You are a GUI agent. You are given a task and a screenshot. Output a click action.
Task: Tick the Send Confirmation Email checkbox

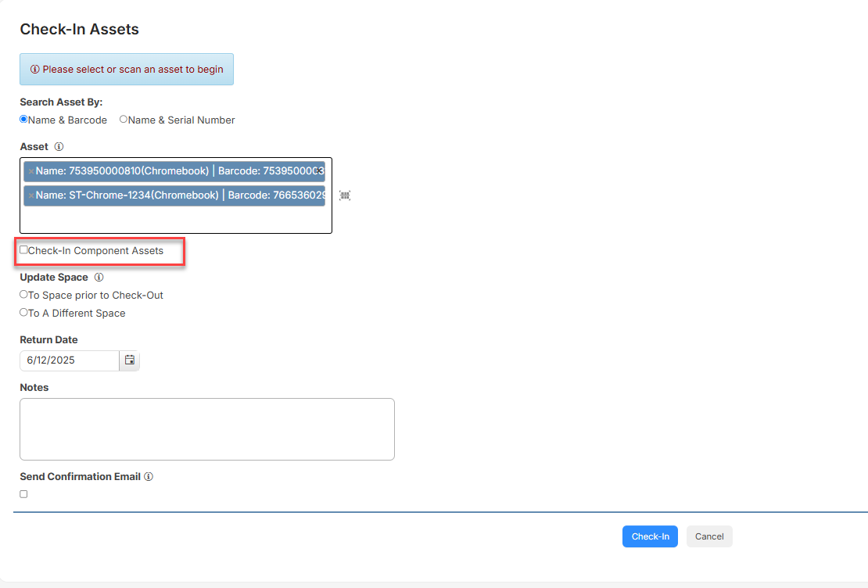(23, 494)
